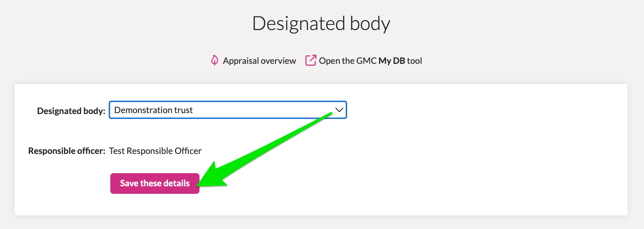The width and height of the screenshot is (644, 229).
Task: Click the Demonstration trust selected value text
Action: pyautogui.click(x=153, y=110)
